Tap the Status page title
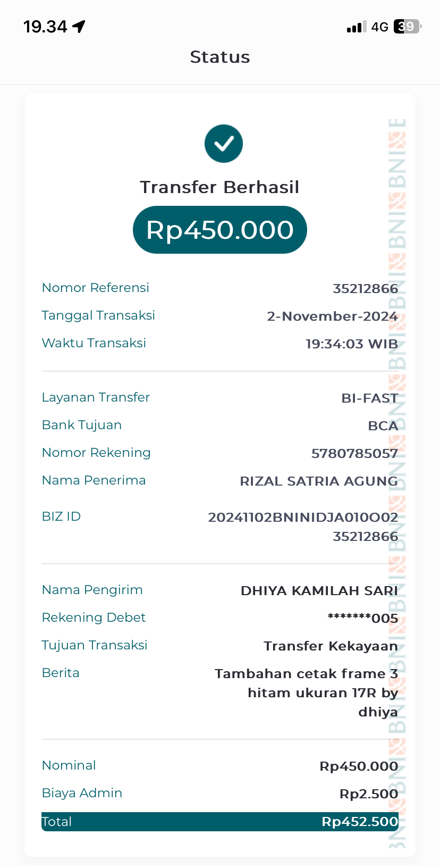 220,57
